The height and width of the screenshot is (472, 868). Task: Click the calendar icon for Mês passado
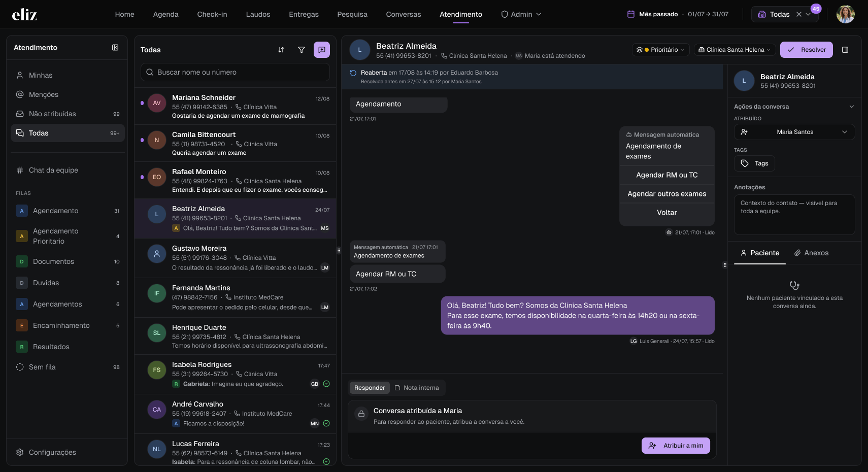pyautogui.click(x=631, y=14)
